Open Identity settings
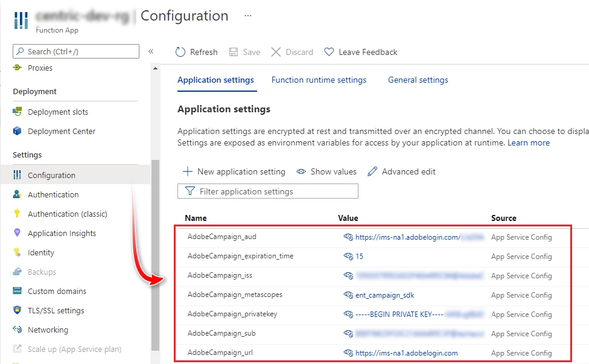This screenshot has width=589, height=364. pyautogui.click(x=33, y=252)
